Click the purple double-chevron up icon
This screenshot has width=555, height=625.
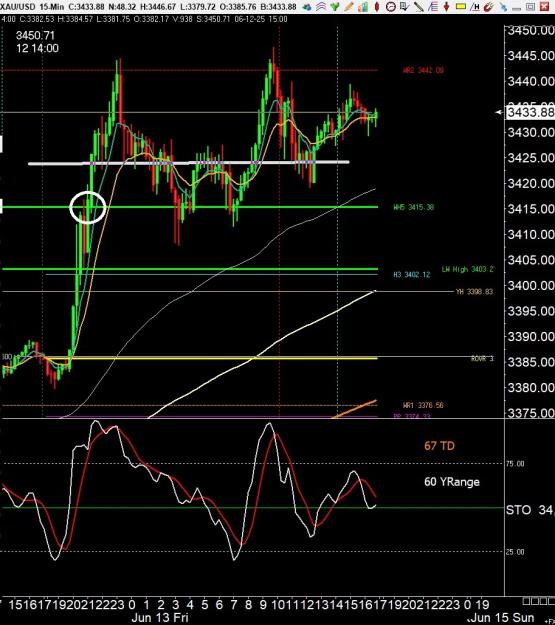click(x=321, y=7)
